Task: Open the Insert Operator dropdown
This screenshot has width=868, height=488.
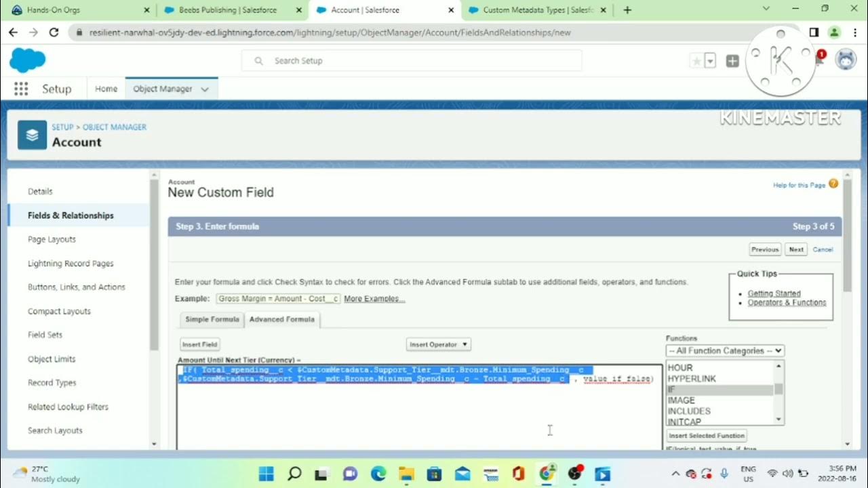Action: coord(438,344)
